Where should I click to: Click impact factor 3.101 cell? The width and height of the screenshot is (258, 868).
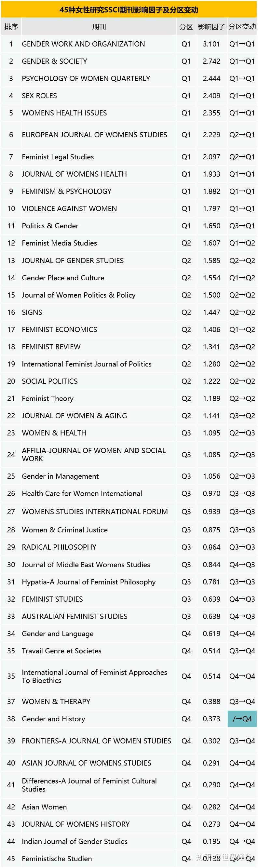(211, 44)
